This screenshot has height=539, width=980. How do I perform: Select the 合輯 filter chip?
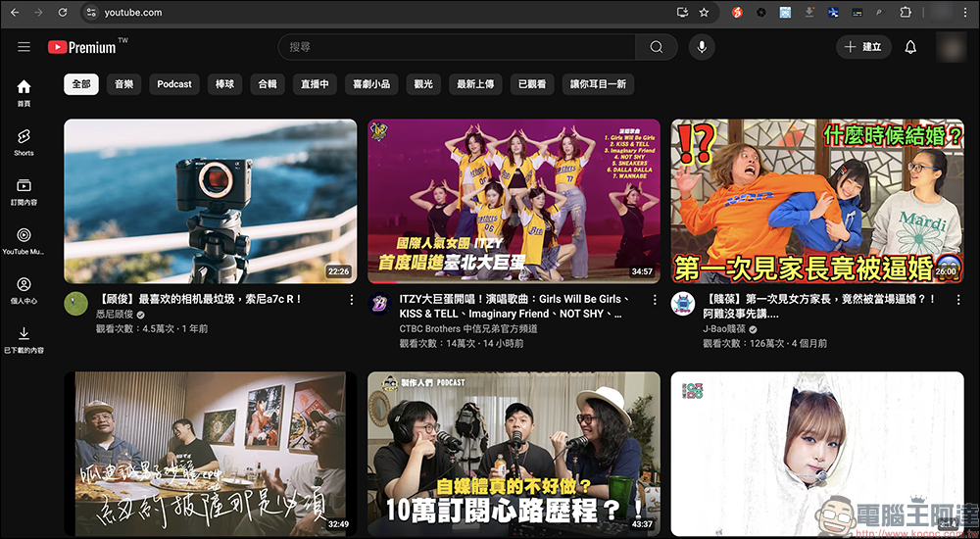pyautogui.click(x=268, y=84)
